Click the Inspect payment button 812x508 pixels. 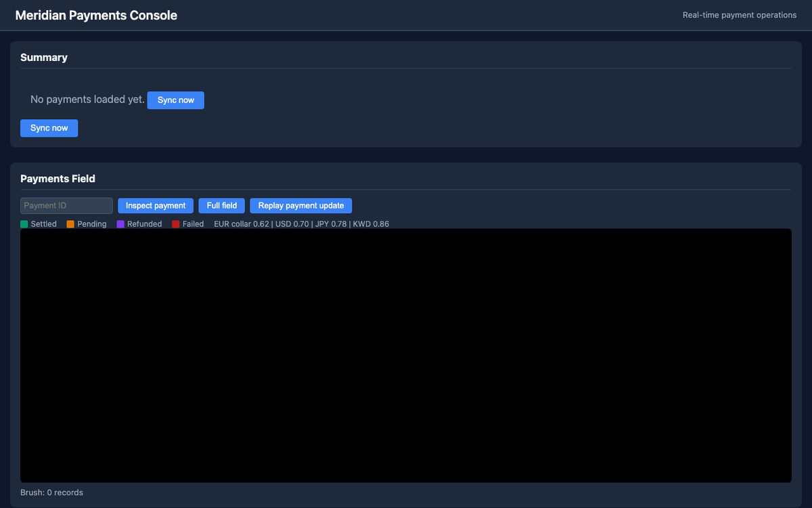click(x=156, y=206)
